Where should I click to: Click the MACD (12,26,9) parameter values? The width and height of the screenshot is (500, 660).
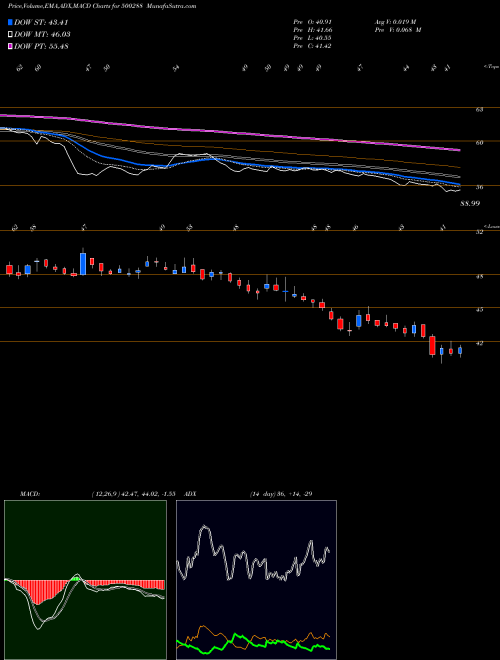coord(133,494)
